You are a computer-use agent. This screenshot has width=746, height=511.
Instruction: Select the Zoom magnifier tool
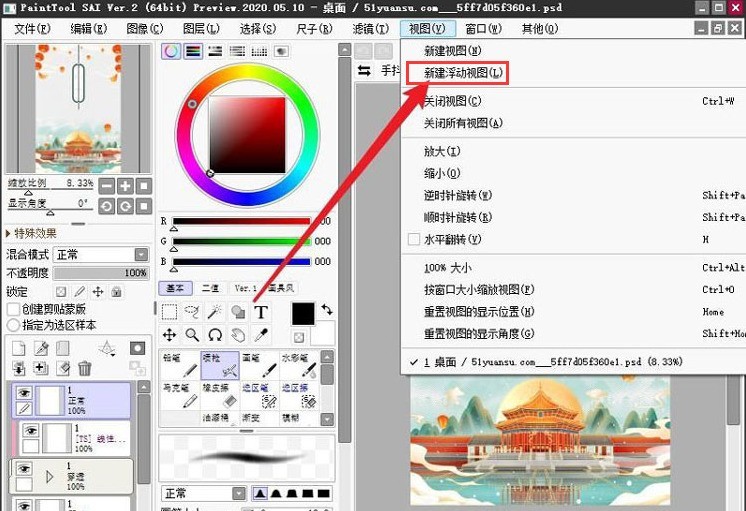click(192, 335)
